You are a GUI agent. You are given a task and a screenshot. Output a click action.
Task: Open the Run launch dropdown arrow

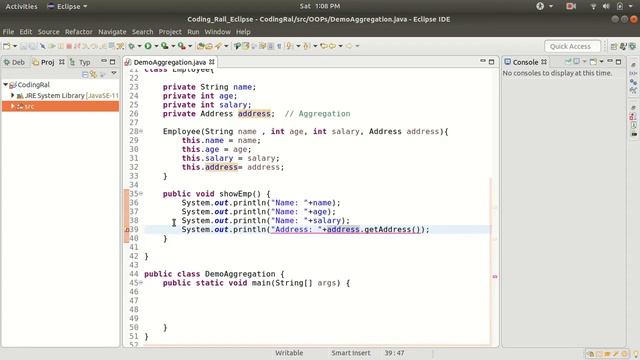pyautogui.click(x=156, y=46)
